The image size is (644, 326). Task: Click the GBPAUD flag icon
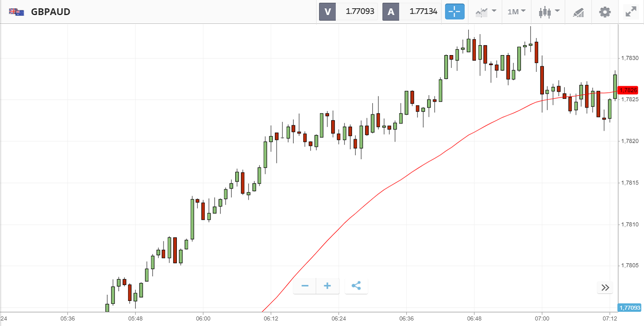(x=17, y=12)
